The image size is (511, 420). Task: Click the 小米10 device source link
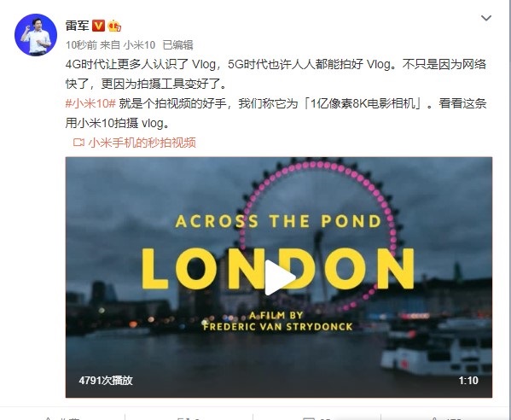coord(139,44)
